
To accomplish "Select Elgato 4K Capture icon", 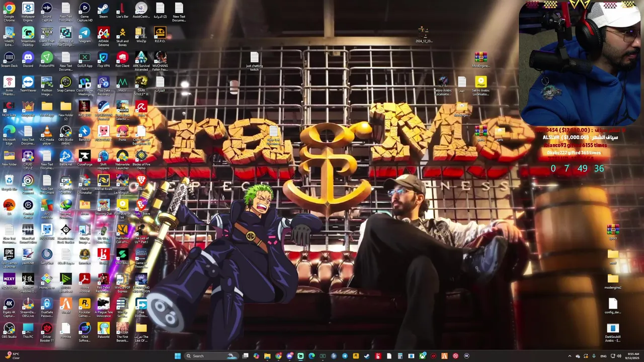I will [9, 308].
